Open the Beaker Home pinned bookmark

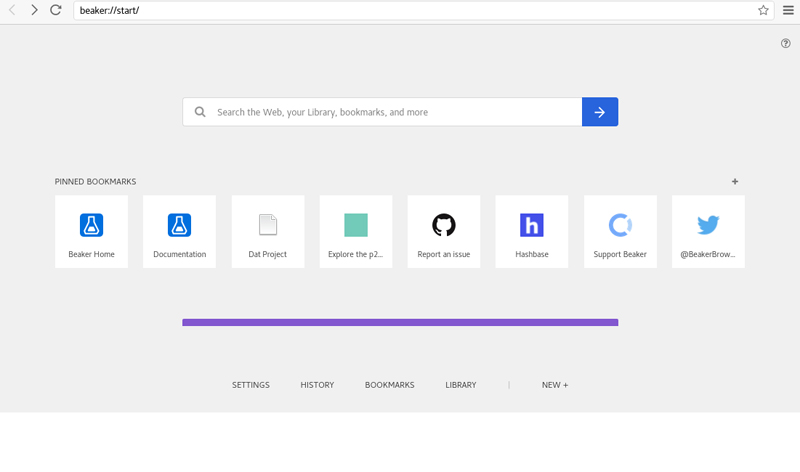91,231
